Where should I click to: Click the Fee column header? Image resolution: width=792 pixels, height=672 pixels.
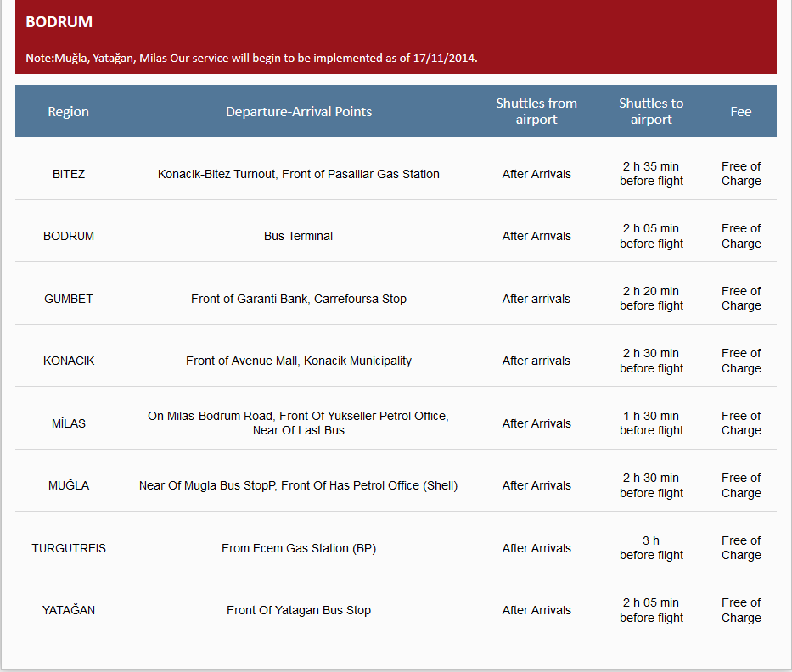click(741, 112)
